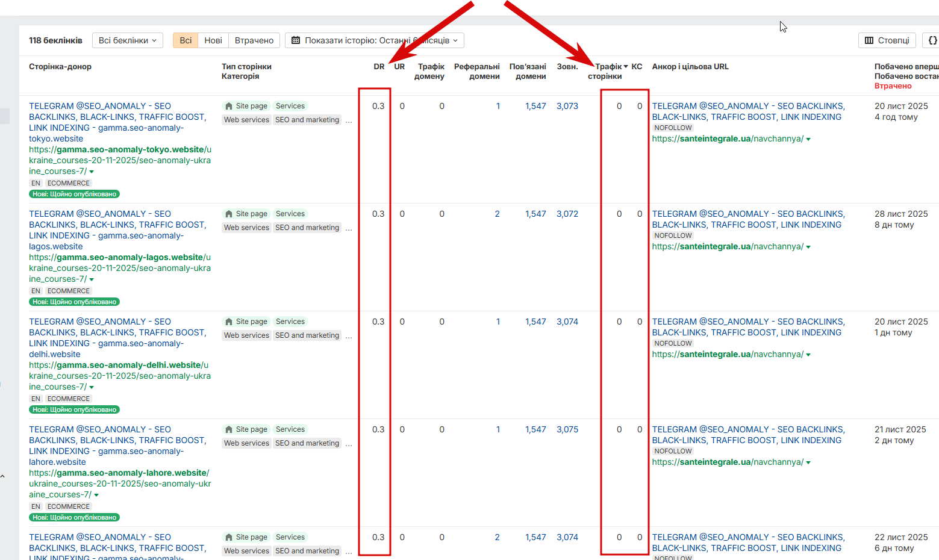Expand target URL caret in the lahore row
Screen dimensions: 939x560
coord(808,462)
